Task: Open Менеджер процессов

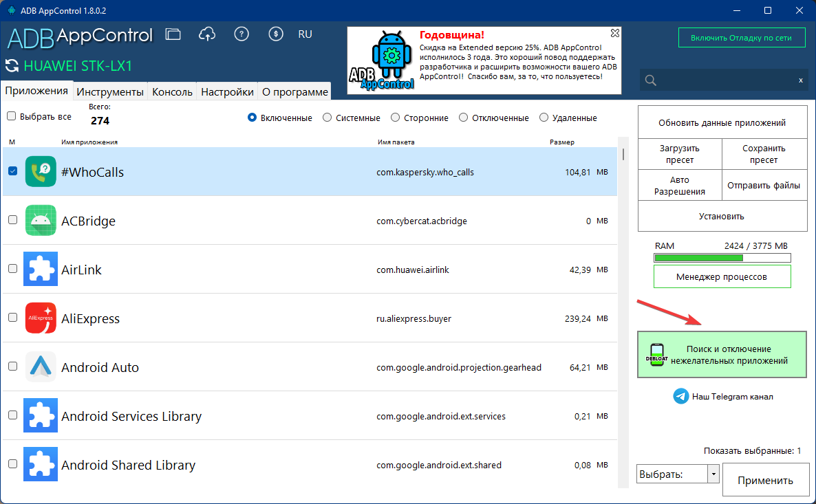Action: 722,276
